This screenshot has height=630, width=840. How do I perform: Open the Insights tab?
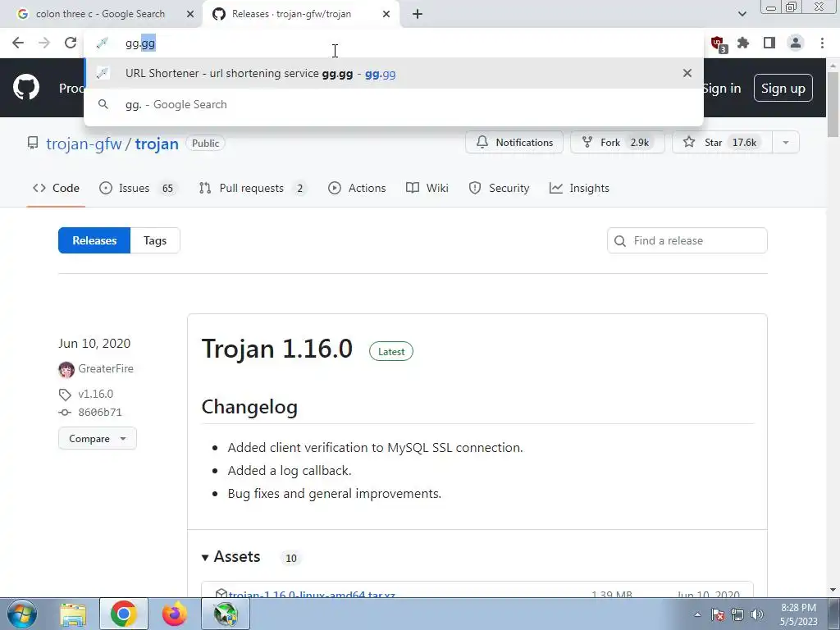[x=579, y=188]
